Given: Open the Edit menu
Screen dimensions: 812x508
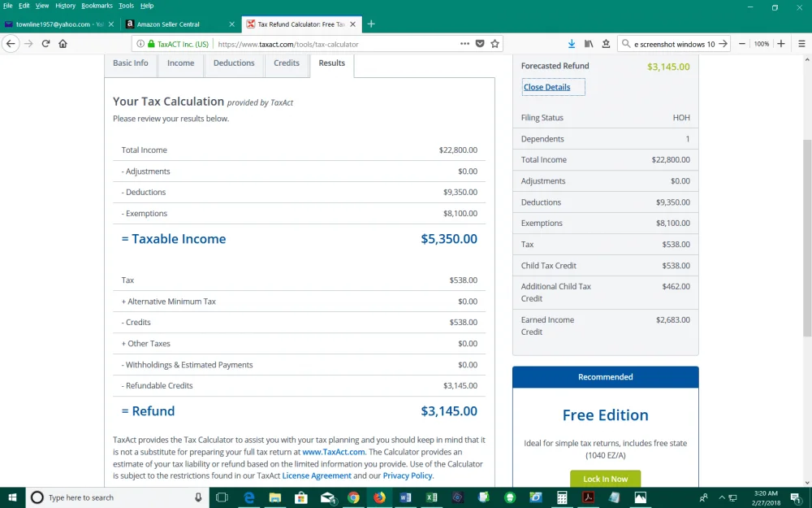Looking at the screenshot, I should pos(24,6).
